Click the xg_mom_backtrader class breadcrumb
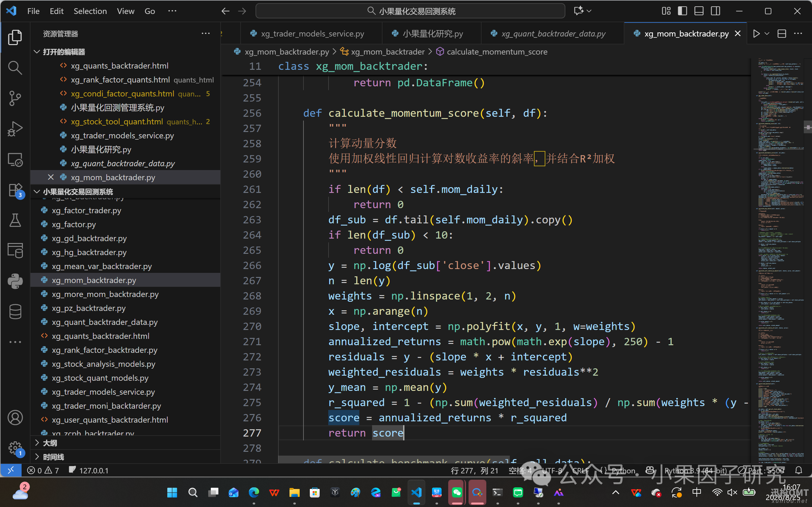This screenshot has height=507, width=812. coord(383,52)
